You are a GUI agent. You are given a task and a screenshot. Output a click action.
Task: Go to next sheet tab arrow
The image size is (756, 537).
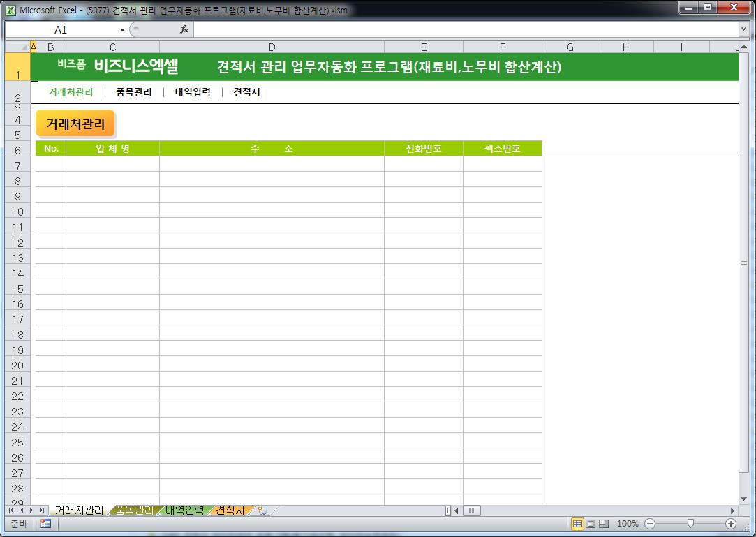pyautogui.click(x=31, y=510)
